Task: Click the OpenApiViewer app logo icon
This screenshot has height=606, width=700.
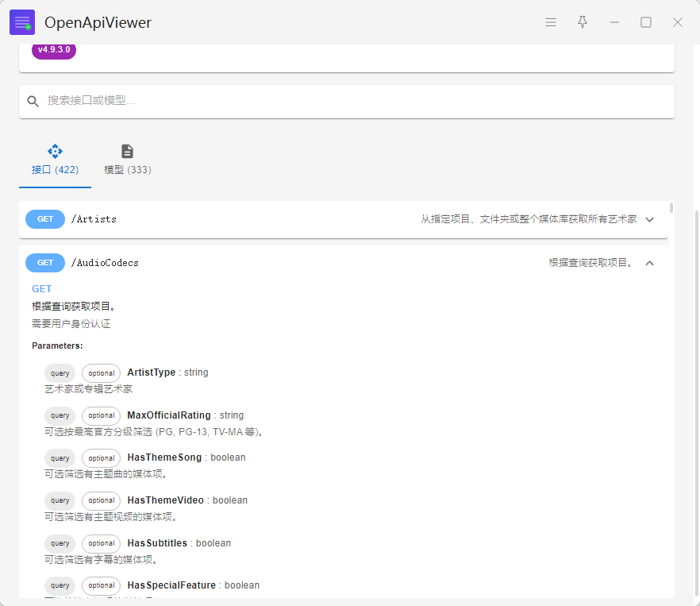Action: pyautogui.click(x=22, y=22)
